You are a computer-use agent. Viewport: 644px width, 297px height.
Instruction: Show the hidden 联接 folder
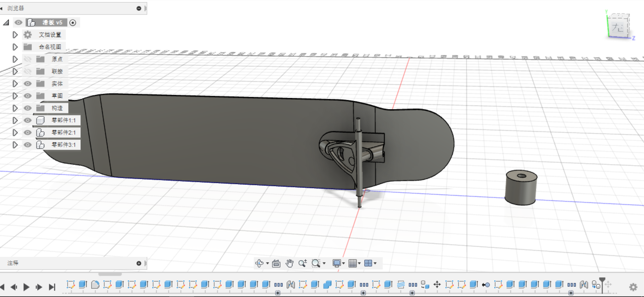(28, 71)
